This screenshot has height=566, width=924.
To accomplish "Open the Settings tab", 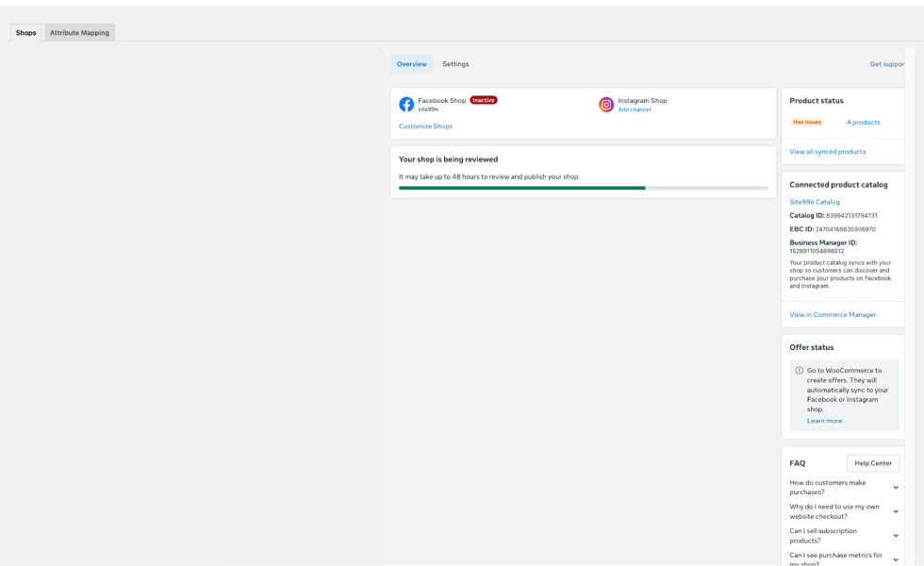I will [455, 64].
